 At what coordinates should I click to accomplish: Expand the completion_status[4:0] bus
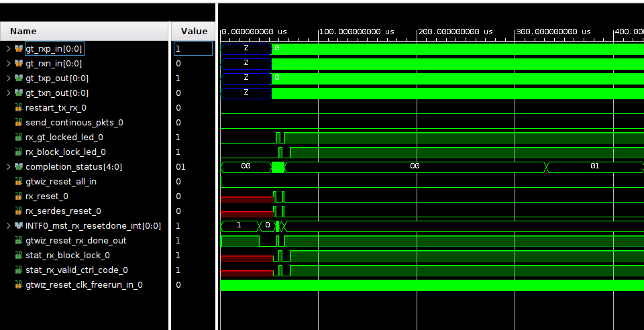tap(9, 167)
